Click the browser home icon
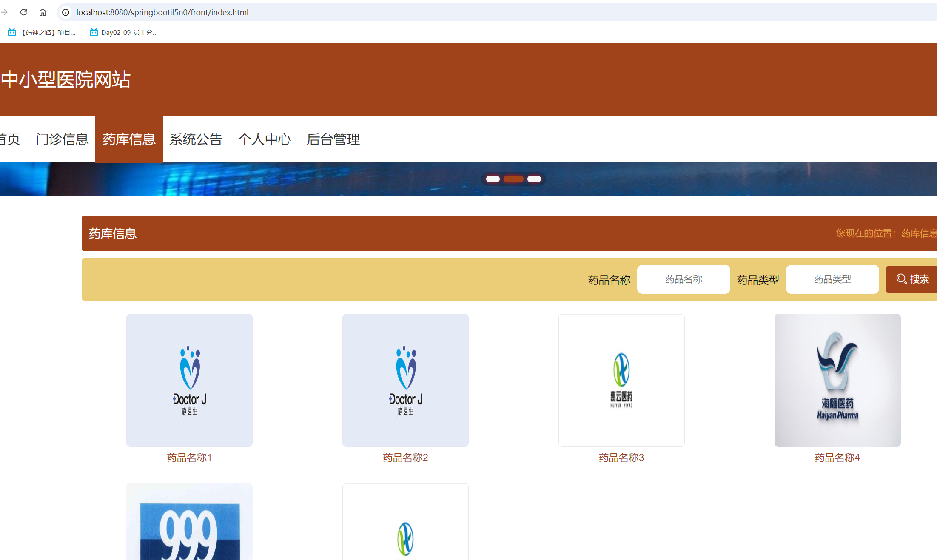Image resolution: width=937 pixels, height=560 pixels. (43, 12)
